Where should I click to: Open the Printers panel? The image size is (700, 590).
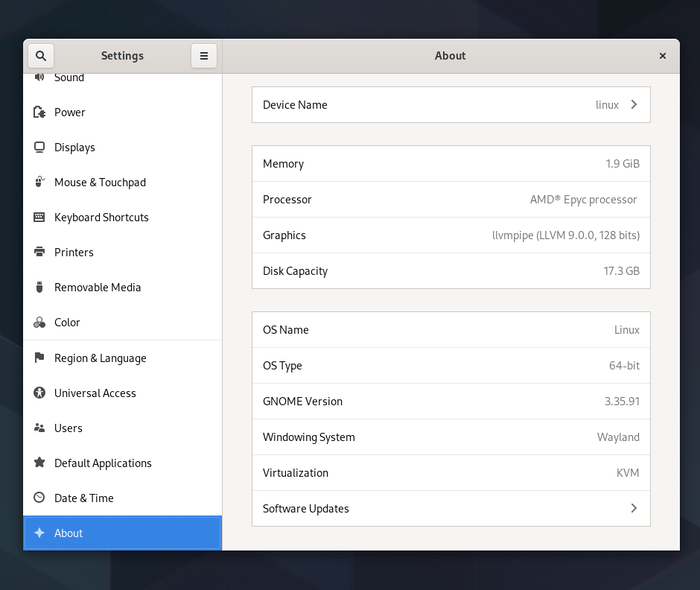(122, 252)
